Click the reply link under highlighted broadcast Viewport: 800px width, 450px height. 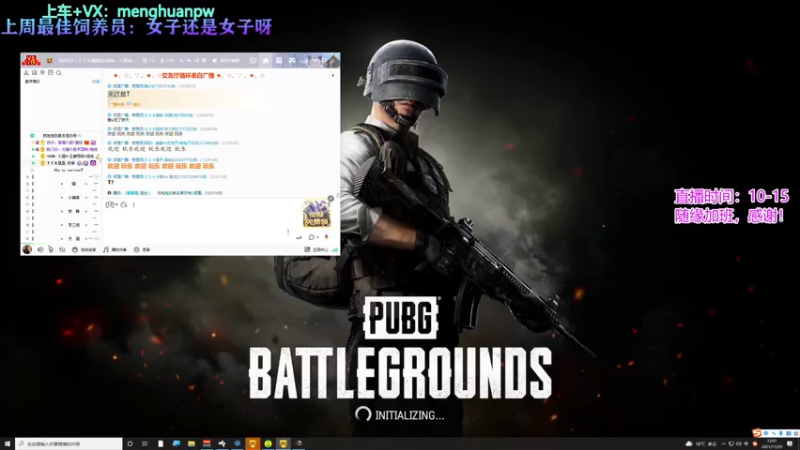[x=136, y=104]
